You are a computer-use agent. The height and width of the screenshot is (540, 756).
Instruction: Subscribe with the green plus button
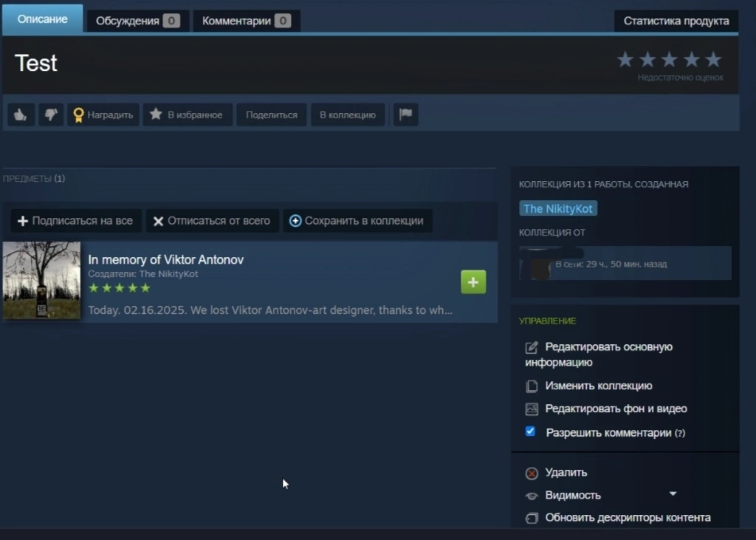[x=473, y=282]
